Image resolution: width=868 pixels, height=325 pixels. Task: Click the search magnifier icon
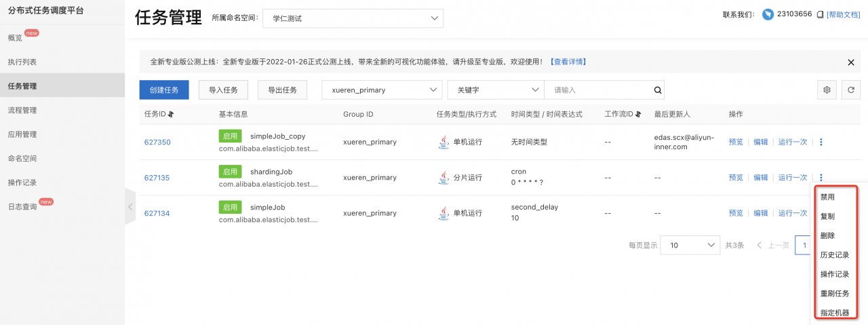657,90
